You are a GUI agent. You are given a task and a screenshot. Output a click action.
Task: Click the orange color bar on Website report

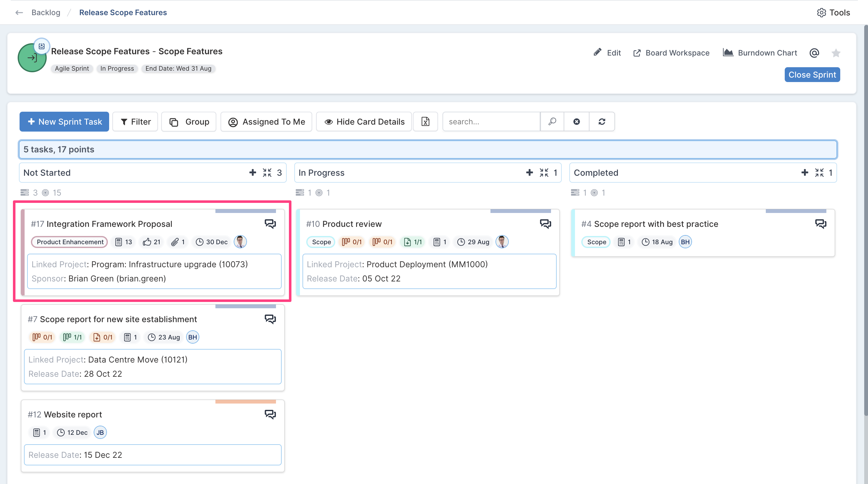coord(246,402)
